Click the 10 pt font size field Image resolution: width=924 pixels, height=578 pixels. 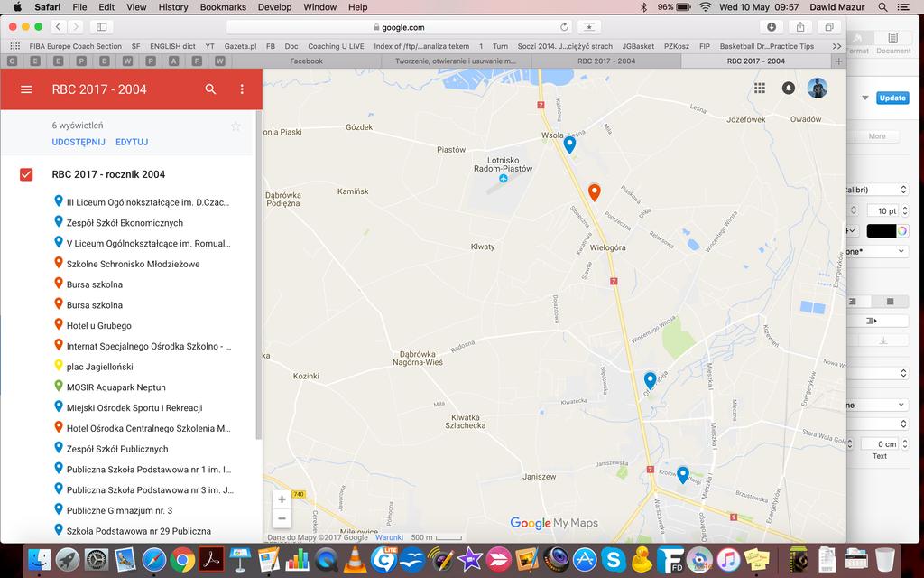pos(882,210)
